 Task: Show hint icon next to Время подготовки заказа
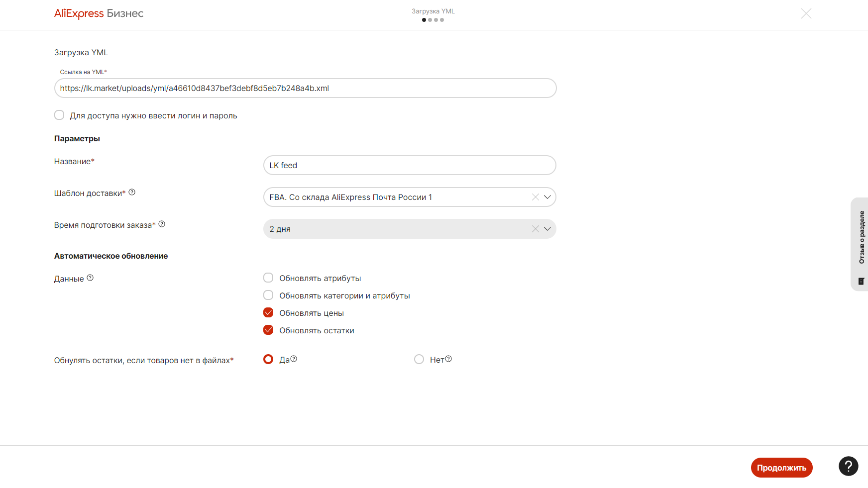click(x=162, y=224)
